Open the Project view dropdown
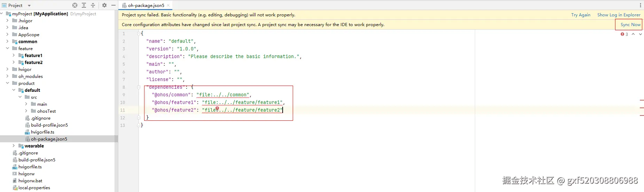This screenshot has width=644, height=192. pos(29,6)
